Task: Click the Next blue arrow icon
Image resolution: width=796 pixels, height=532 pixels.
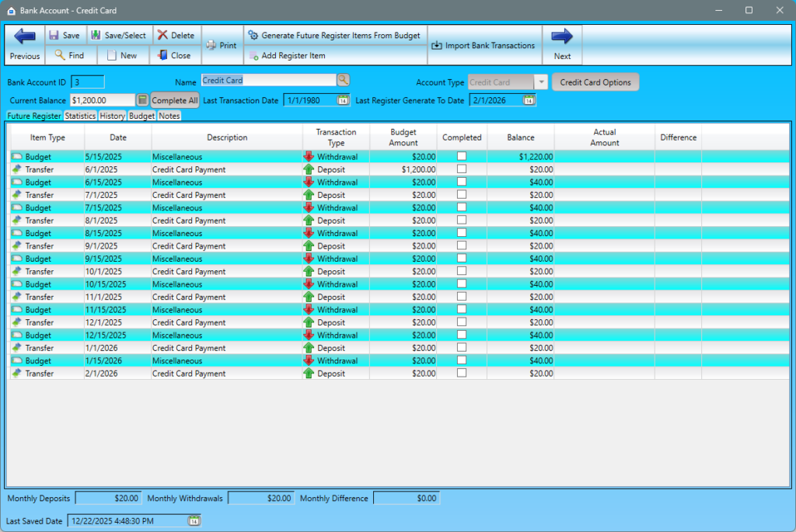Action: pyautogui.click(x=562, y=37)
